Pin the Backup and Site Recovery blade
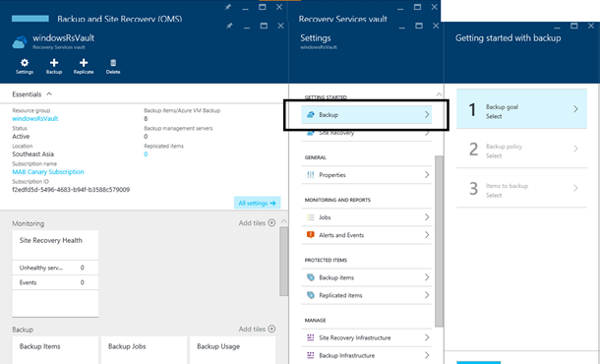 point(228,7)
